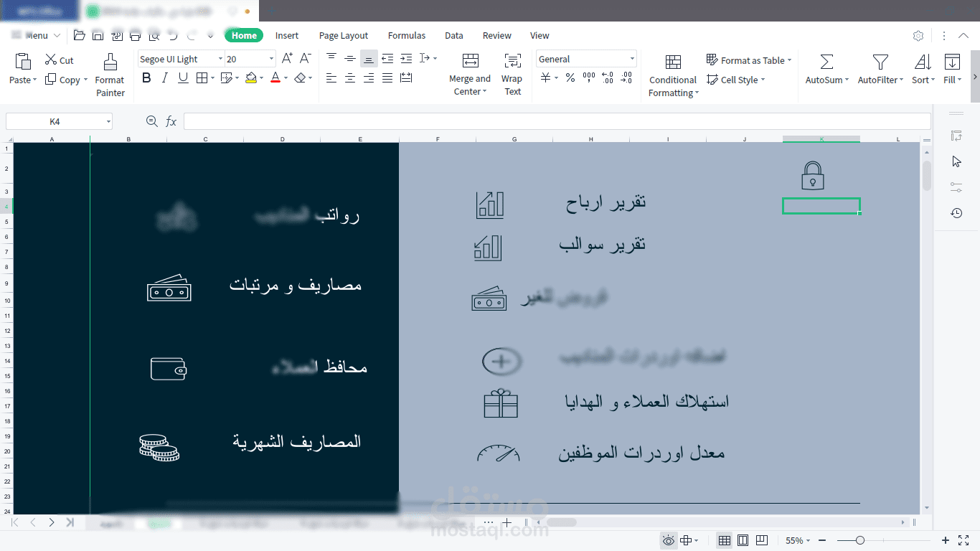Print the spreadsheet
This screenshot has height=551, width=980.
pyautogui.click(x=135, y=35)
